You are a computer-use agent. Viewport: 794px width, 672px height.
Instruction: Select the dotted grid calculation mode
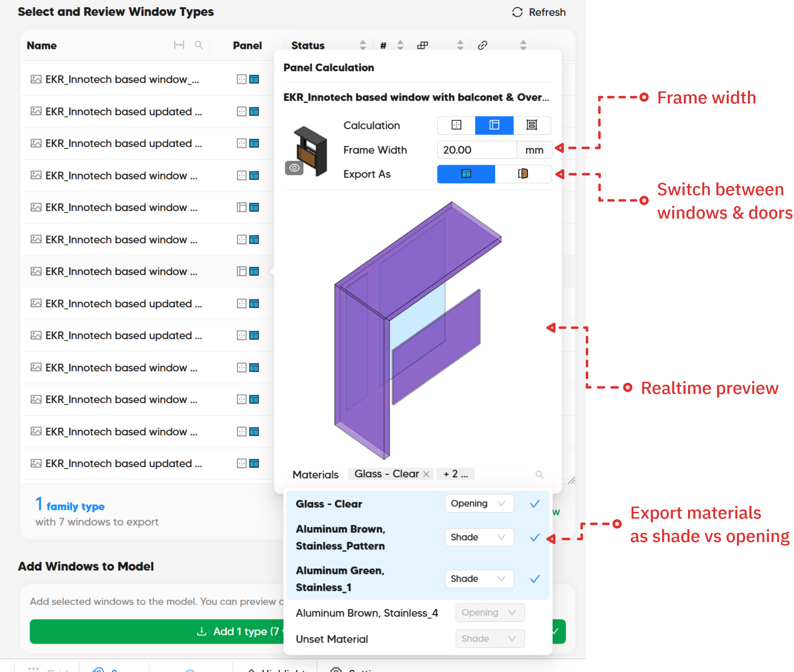456,125
